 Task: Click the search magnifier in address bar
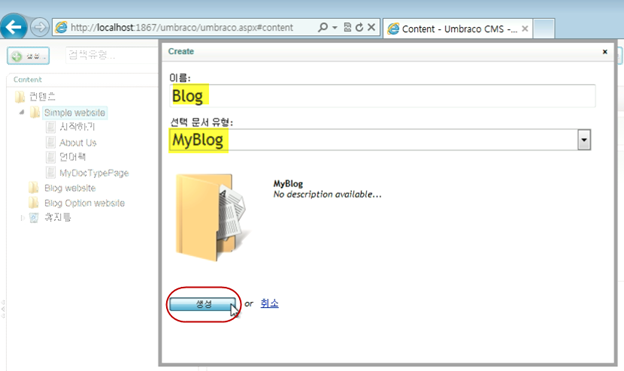click(323, 27)
